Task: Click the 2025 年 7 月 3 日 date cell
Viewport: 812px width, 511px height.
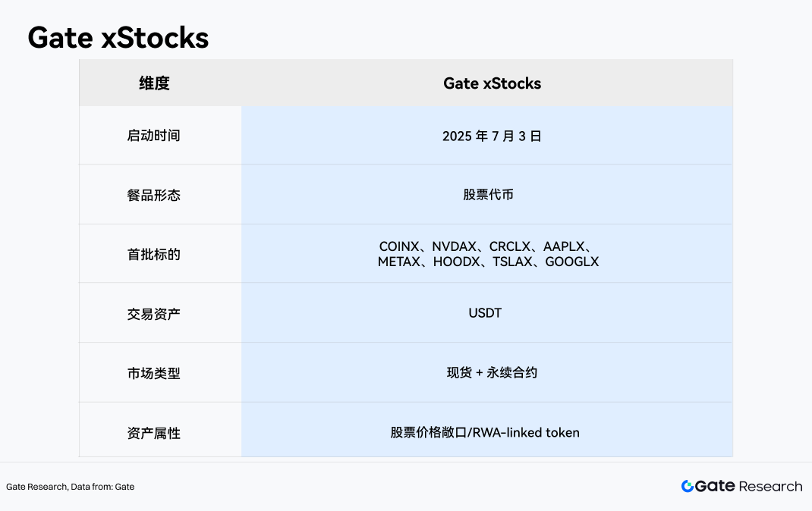Action: [x=492, y=136]
